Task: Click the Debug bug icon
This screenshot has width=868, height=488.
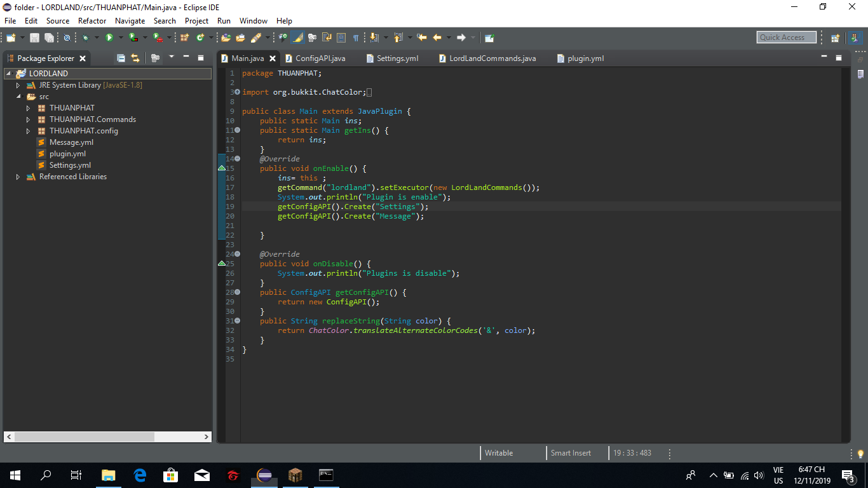Action: pos(86,37)
